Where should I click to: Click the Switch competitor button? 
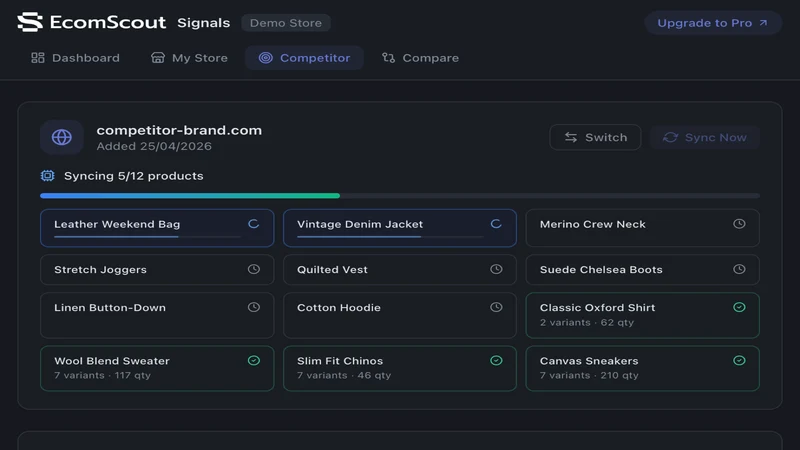pos(595,137)
